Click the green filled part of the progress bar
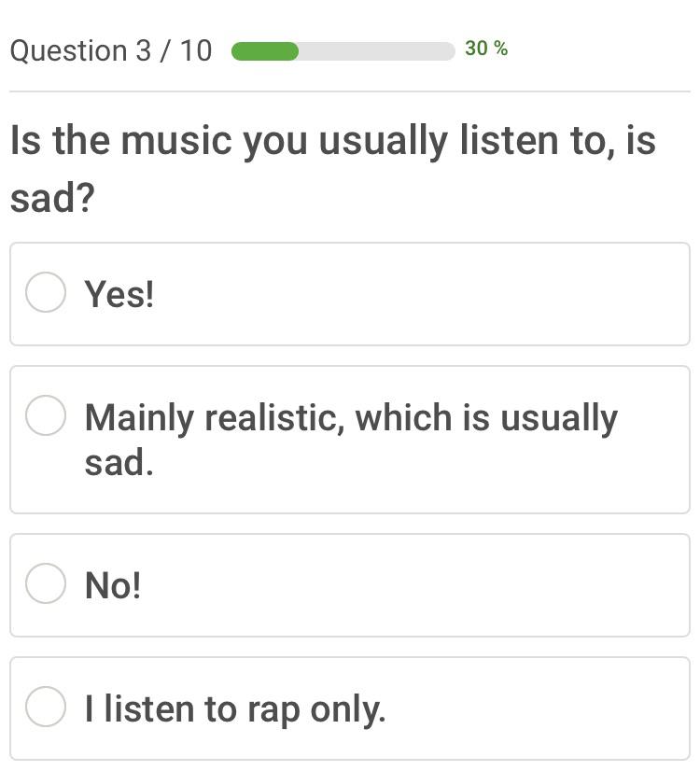Image resolution: width=700 pixels, height=771 pixels. [264, 51]
